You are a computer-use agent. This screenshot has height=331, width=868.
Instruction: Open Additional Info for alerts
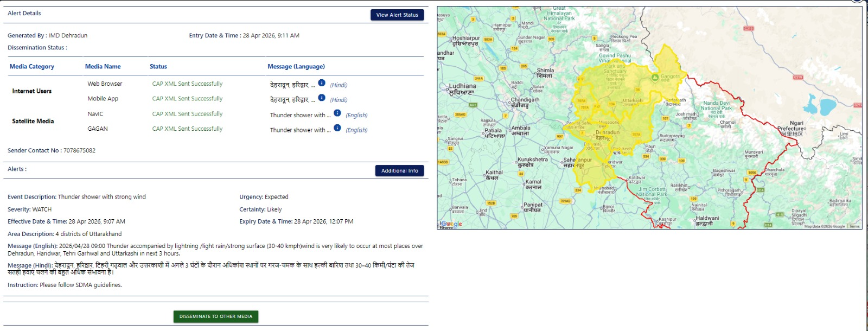tap(399, 171)
